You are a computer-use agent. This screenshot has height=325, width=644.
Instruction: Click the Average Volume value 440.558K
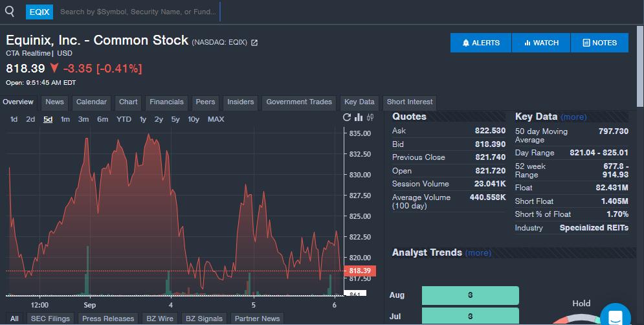click(x=488, y=197)
